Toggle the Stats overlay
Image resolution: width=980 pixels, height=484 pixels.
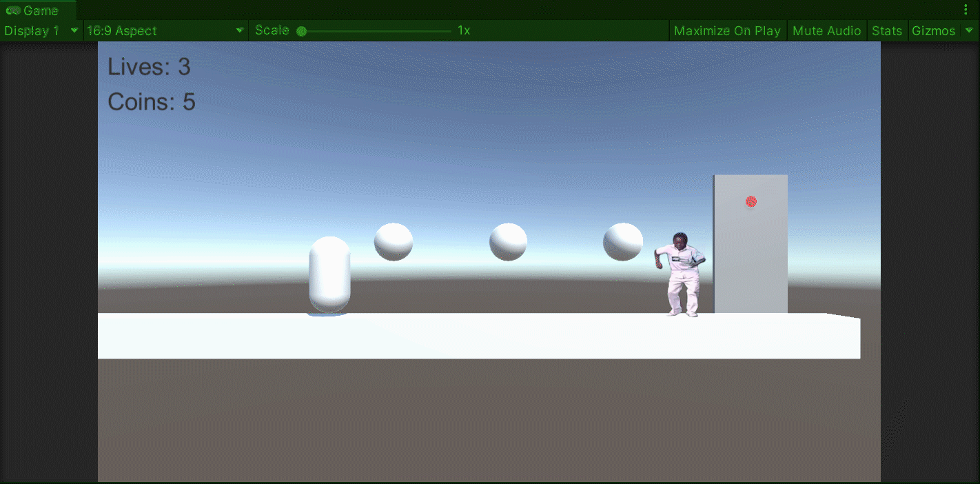pyautogui.click(x=887, y=30)
